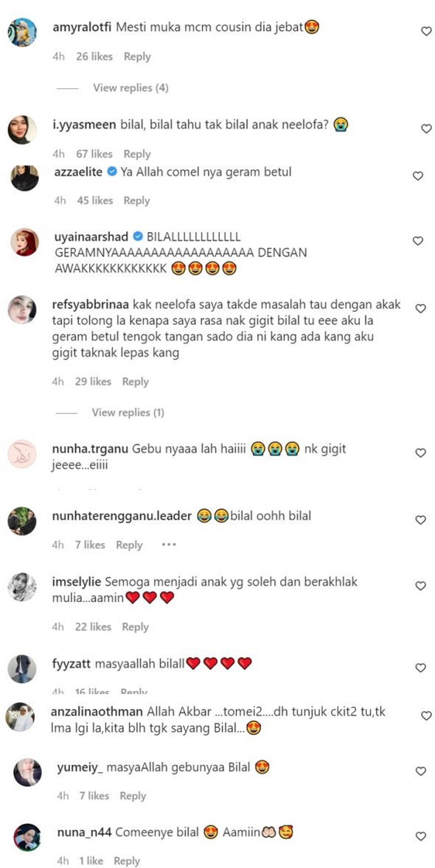This screenshot has height=868, width=435.
Task: Like amyralotfi's comment with heart icon
Action: [x=426, y=32]
